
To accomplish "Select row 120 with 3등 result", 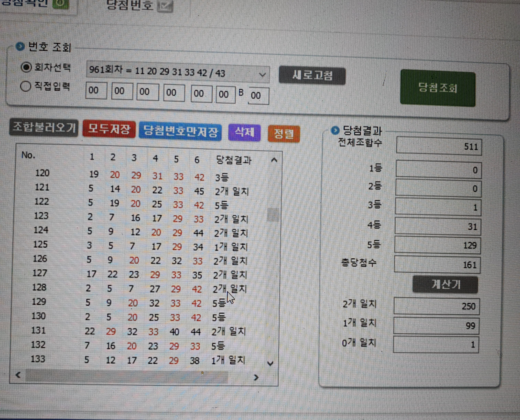I will click(145, 175).
